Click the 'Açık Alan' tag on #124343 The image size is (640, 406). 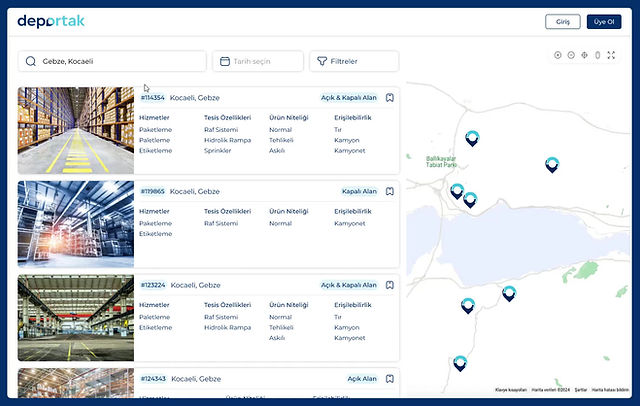(x=362, y=379)
